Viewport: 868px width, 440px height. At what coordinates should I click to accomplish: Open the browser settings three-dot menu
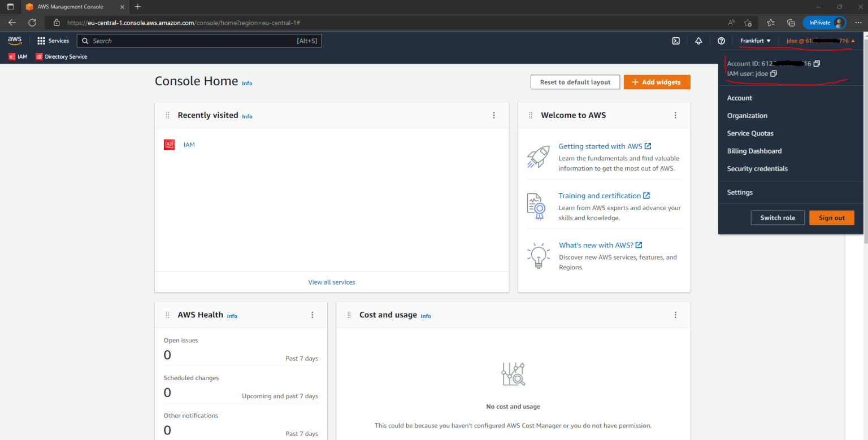858,23
